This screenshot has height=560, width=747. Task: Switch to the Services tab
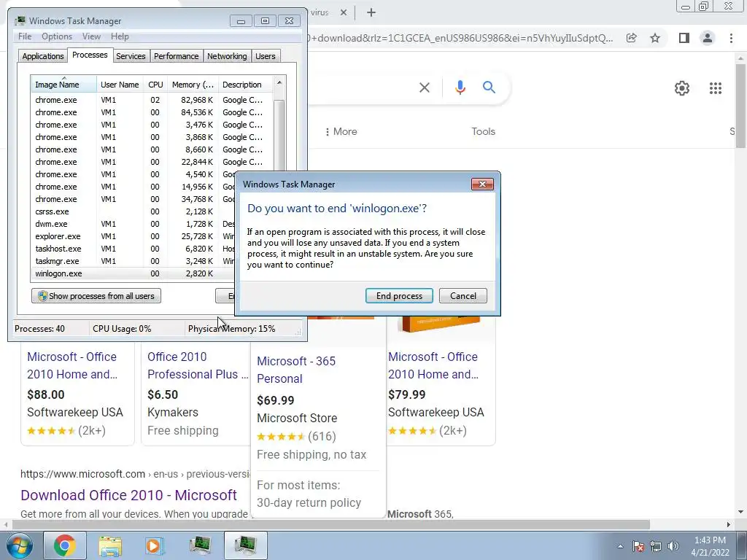coord(131,56)
